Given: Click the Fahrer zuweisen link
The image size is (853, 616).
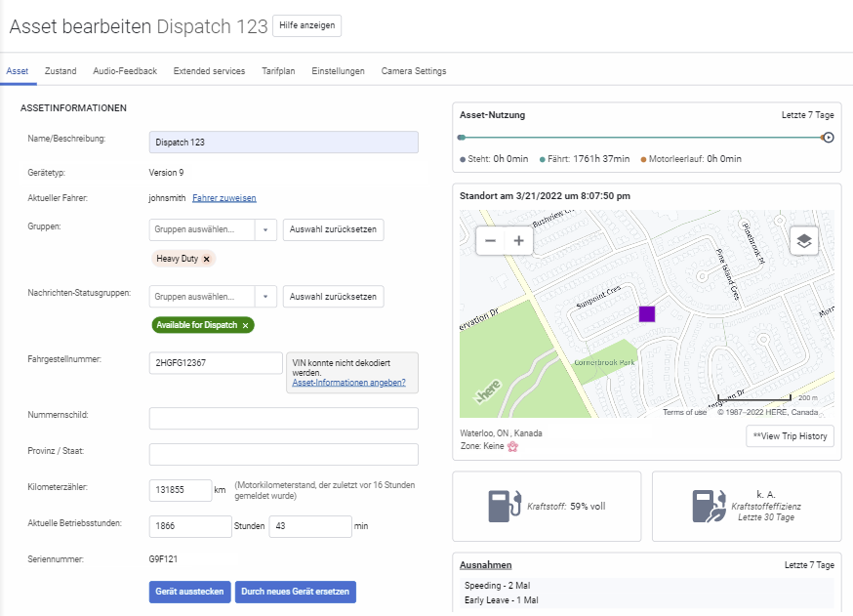Looking at the screenshot, I should click(x=223, y=198).
